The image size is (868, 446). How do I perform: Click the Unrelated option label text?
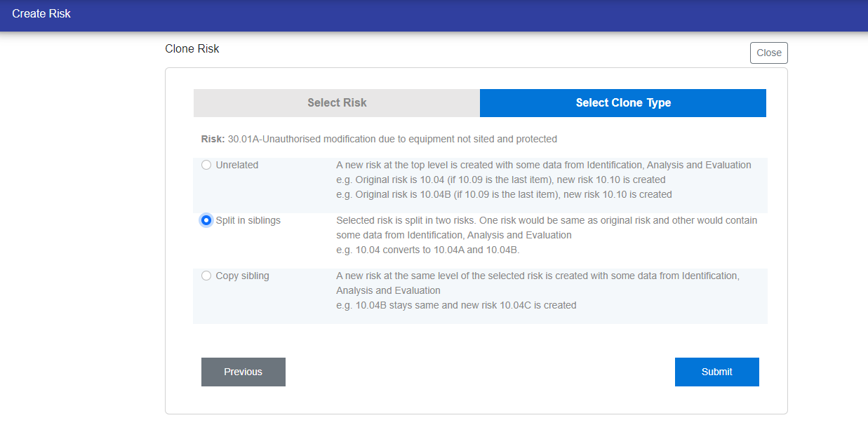[237, 165]
